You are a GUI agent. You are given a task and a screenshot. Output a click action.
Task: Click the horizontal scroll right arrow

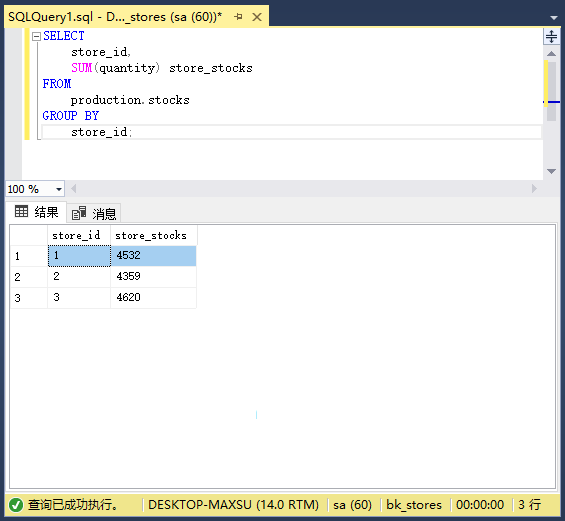(534, 188)
